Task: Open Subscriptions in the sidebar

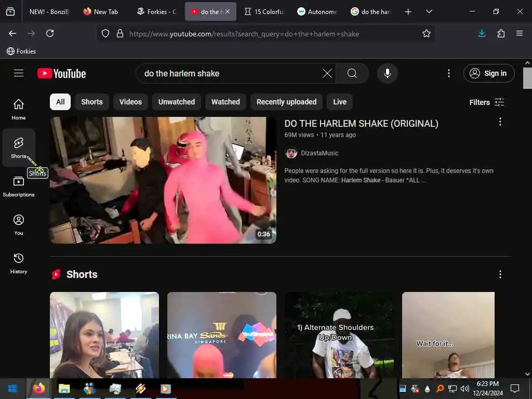Action: (19, 187)
